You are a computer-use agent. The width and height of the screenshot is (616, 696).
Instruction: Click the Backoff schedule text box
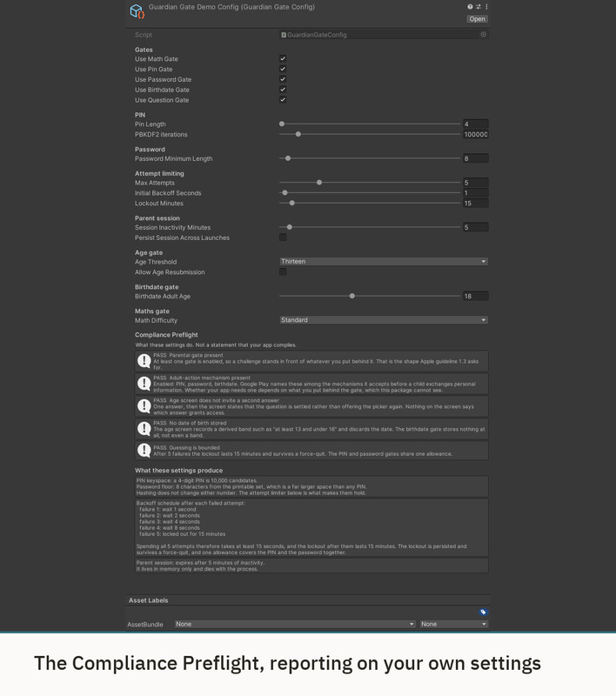pos(311,528)
